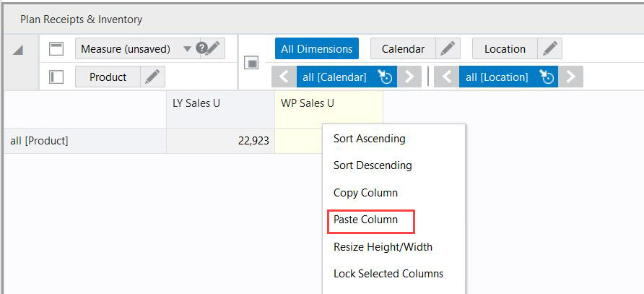Choose Paste Column from context menu

(365, 220)
